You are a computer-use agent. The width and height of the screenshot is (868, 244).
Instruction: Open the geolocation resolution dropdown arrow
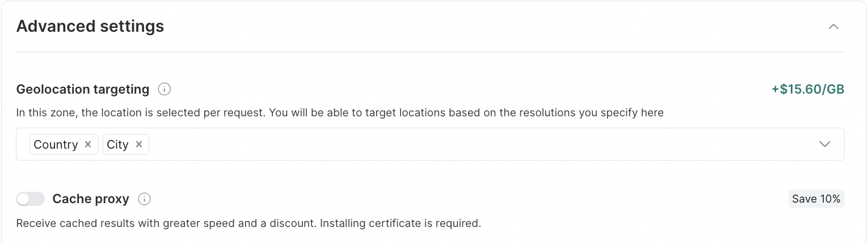click(825, 144)
